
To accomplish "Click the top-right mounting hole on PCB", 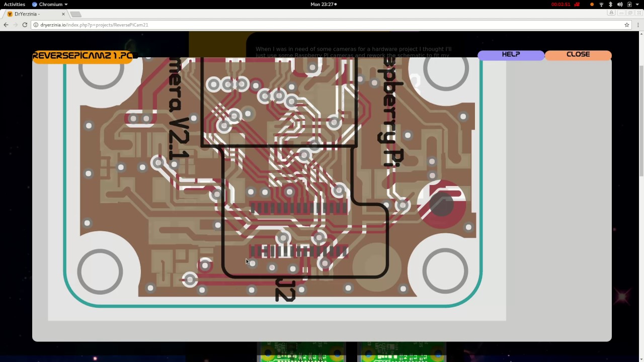I will click(446, 74).
